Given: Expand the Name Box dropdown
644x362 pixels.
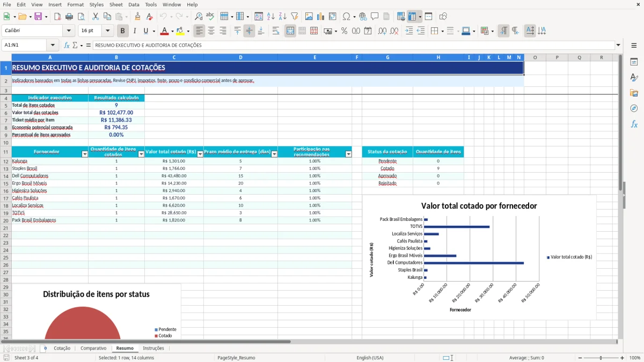Looking at the screenshot, I should [x=53, y=45].
